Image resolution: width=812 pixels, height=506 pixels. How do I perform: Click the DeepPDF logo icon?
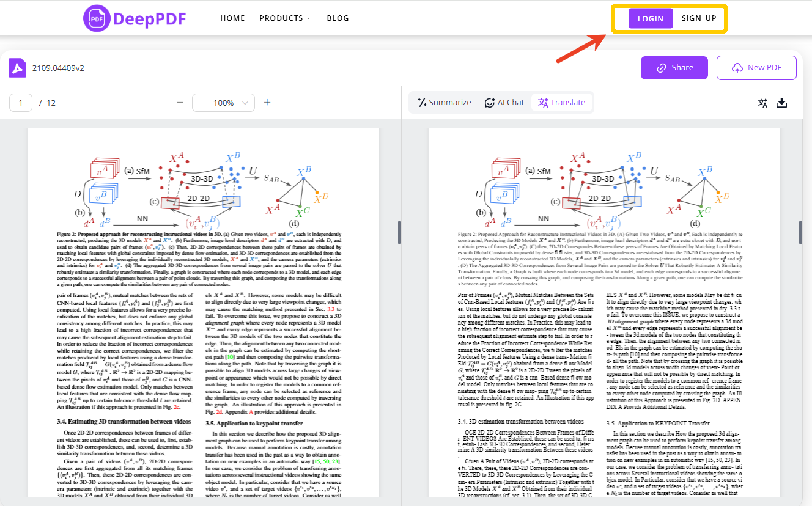(97, 18)
